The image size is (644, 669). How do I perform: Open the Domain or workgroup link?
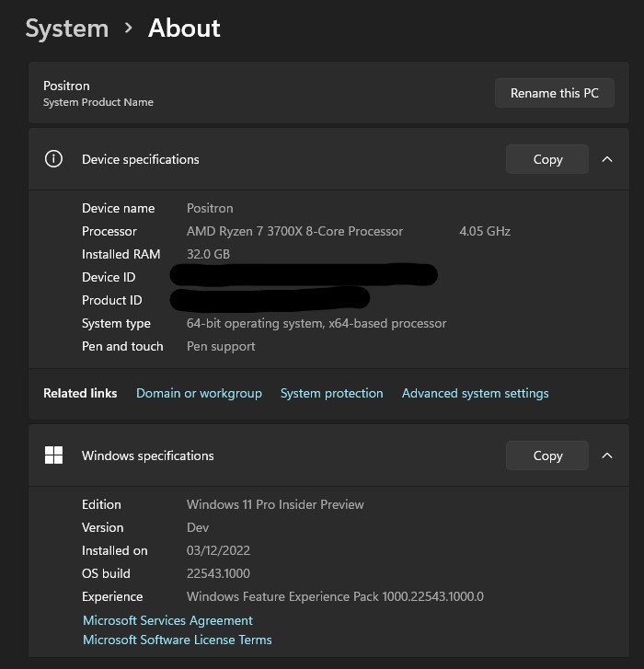point(199,393)
